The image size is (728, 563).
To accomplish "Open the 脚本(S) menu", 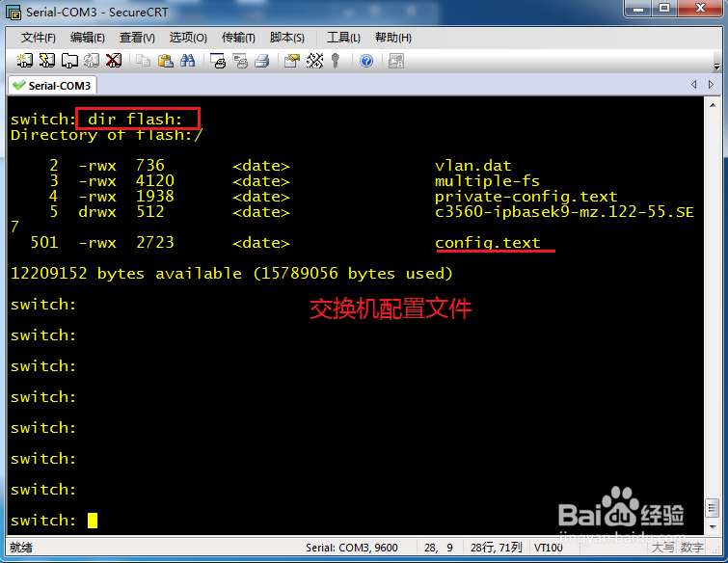I will click(x=287, y=38).
